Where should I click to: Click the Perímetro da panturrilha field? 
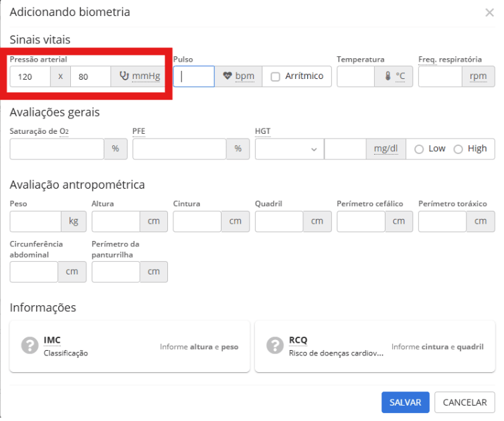point(115,272)
